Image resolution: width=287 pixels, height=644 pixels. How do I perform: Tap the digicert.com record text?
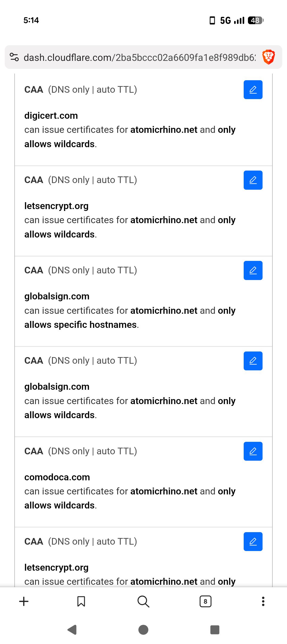[x=51, y=116]
